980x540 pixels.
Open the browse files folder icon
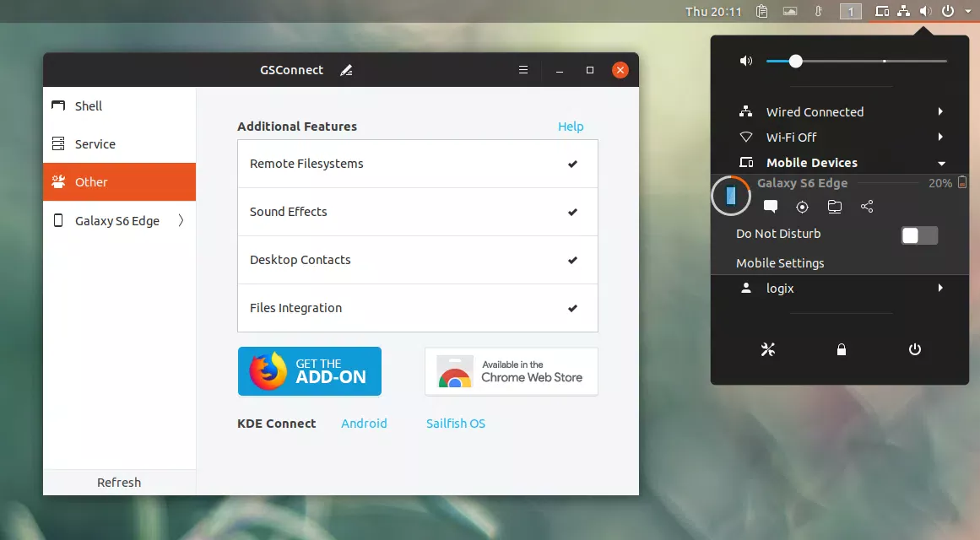835,207
